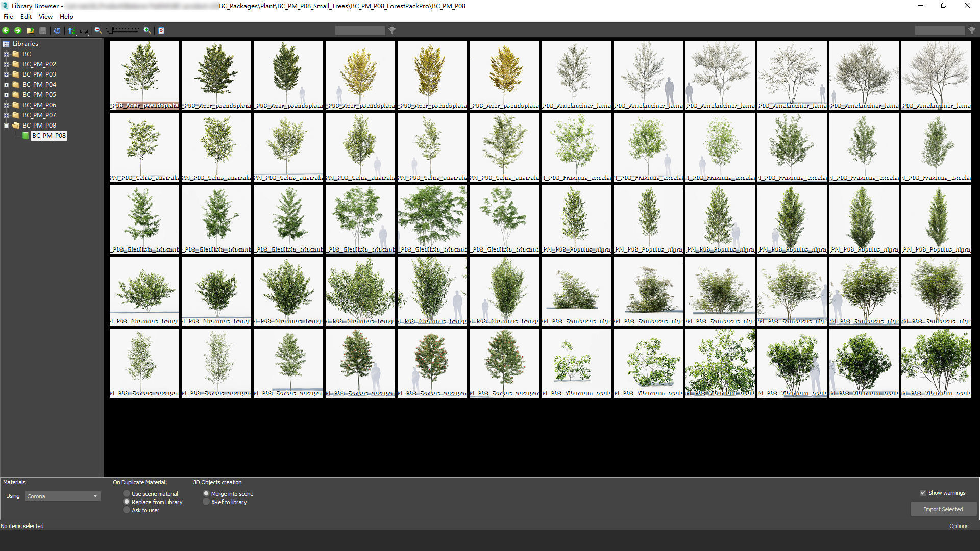
Task: Click the filter funnel next to center search
Action: coord(392,31)
